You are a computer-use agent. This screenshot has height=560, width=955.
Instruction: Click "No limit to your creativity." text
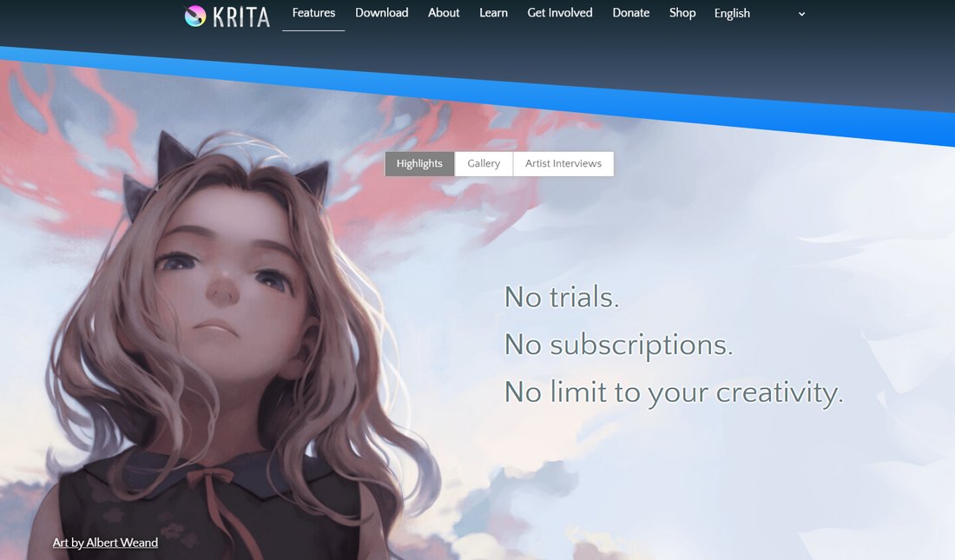click(x=674, y=392)
